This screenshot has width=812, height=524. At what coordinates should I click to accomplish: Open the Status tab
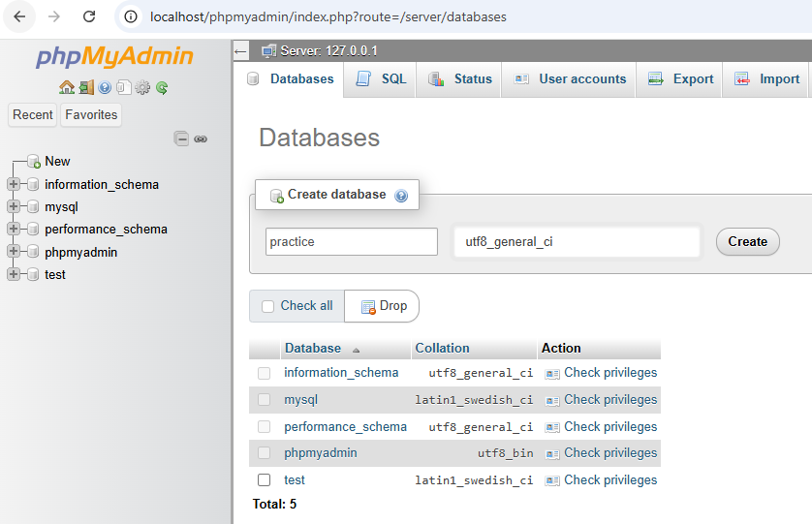(x=459, y=79)
